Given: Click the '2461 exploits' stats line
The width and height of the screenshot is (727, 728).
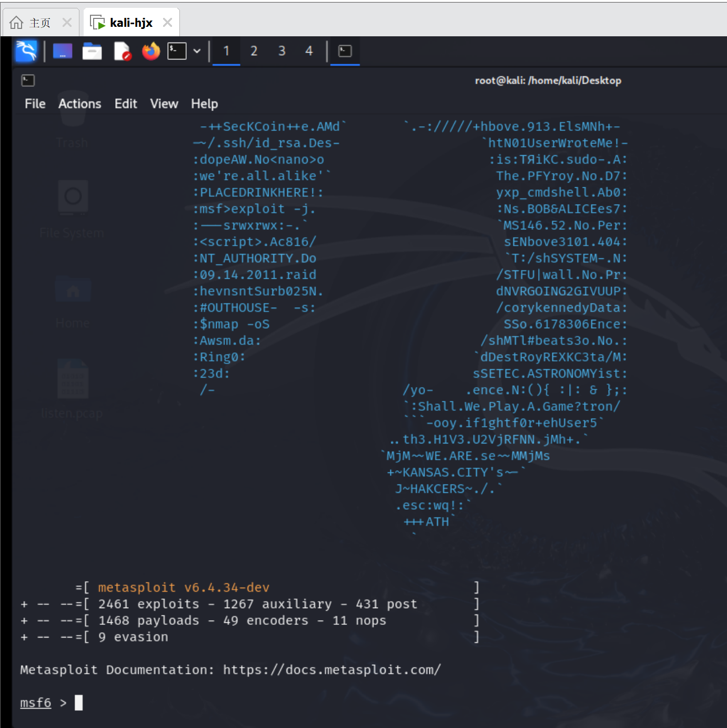Looking at the screenshot, I should (x=258, y=604).
